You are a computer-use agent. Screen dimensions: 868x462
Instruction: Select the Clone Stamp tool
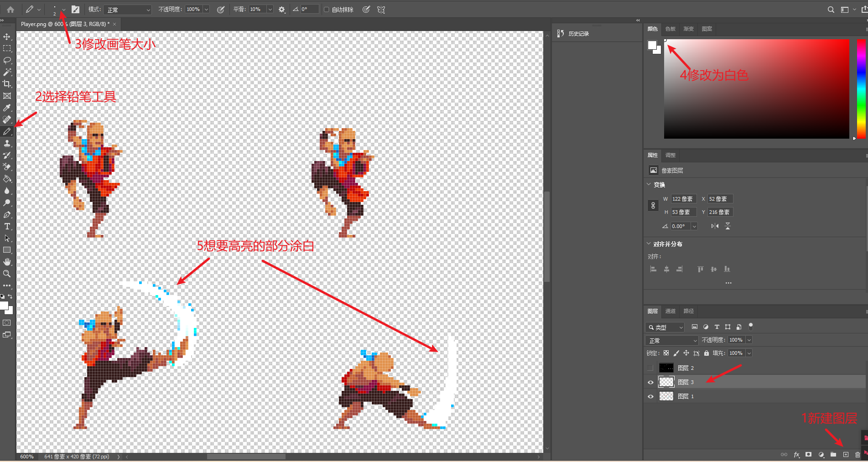click(x=7, y=143)
